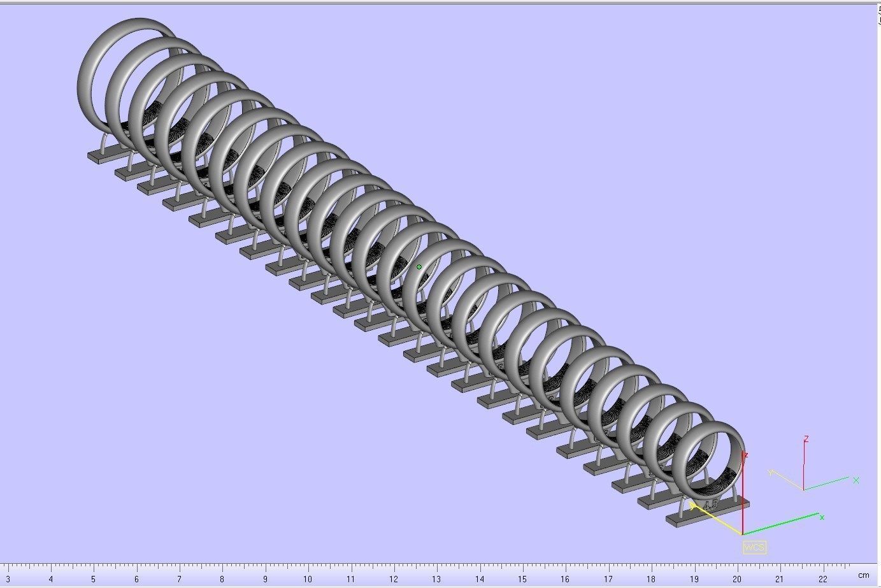The image size is (881, 588).
Task: Click the thick green WCS x axis
Action: point(780,524)
